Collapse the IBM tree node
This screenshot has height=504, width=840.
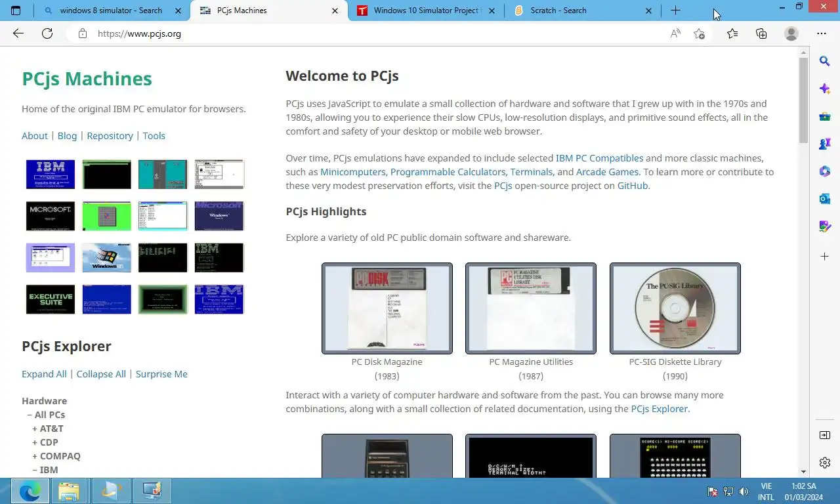click(x=45, y=470)
